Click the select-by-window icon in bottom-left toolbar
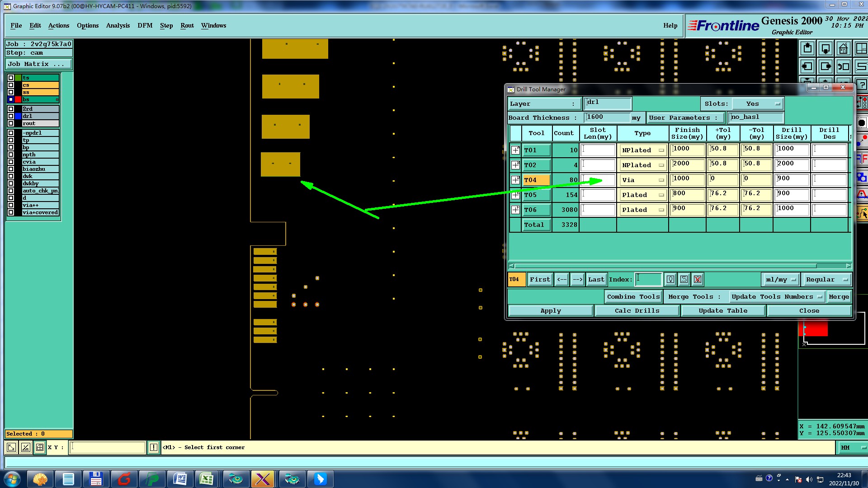The width and height of the screenshot is (868, 488). [x=11, y=447]
